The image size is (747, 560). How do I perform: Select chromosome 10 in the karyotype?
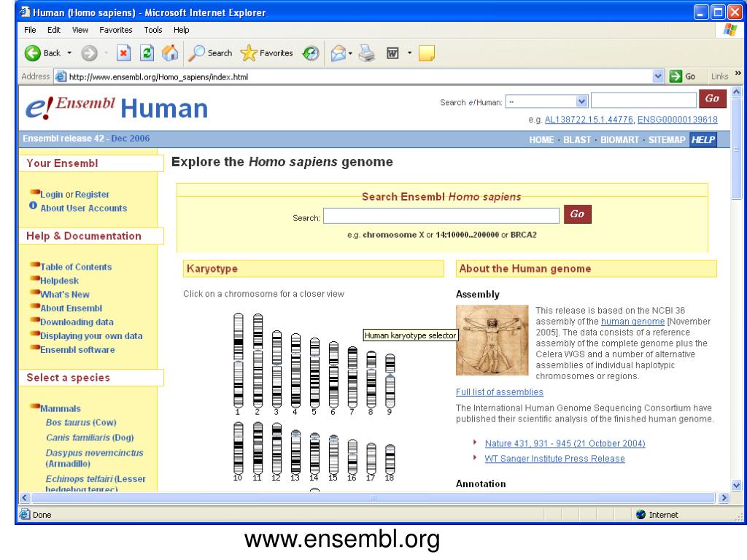pyautogui.click(x=239, y=448)
